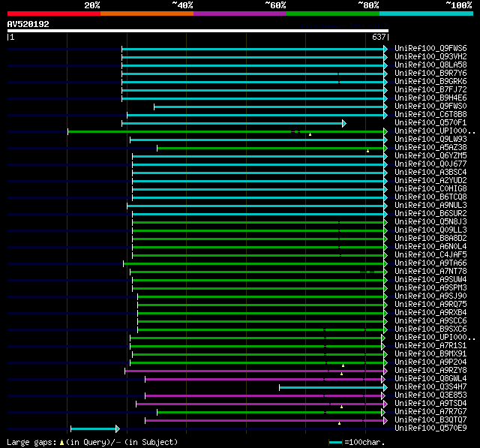
Task: Select the purple ~60% legend segment
Action: pos(239,14)
